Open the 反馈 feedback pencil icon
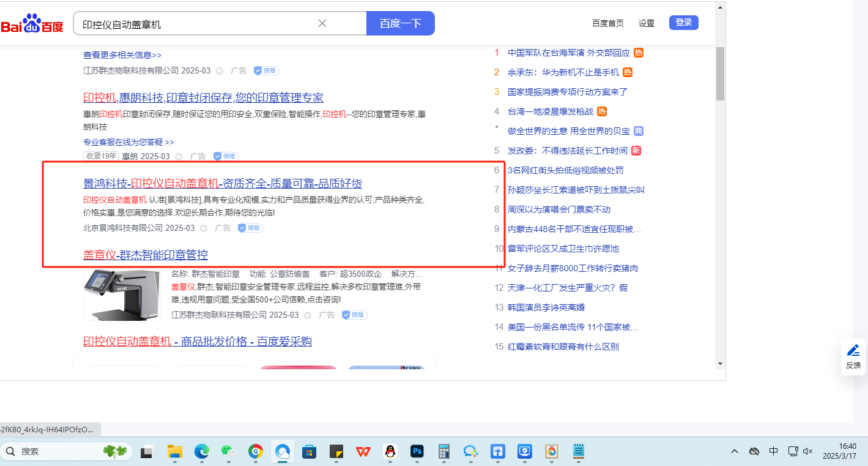868x466 pixels. point(853,351)
